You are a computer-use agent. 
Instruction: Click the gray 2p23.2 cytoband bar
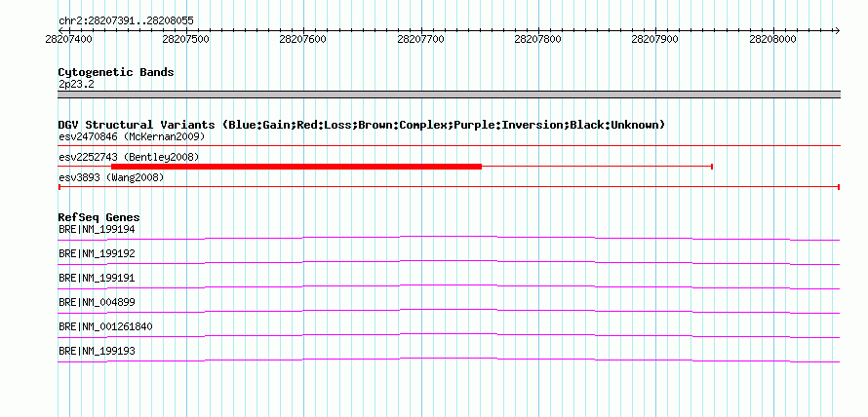(x=449, y=95)
